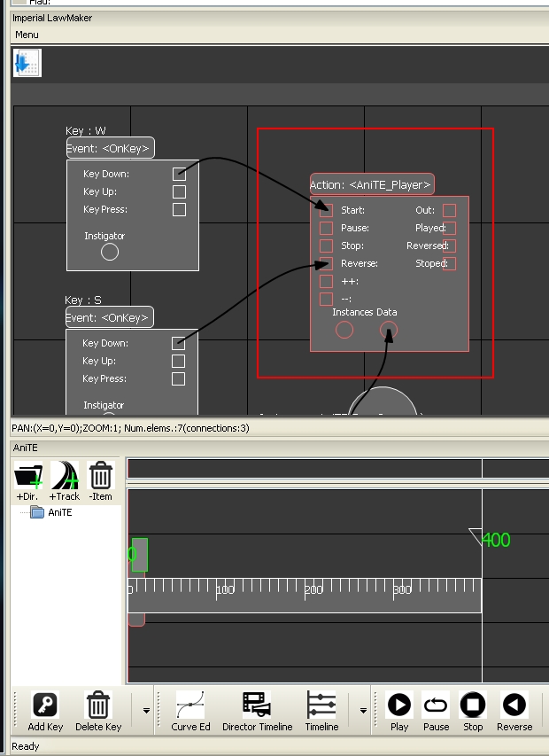Click the Reverse input pin of AniTE_Player
The height and width of the screenshot is (756, 549).
326,264
